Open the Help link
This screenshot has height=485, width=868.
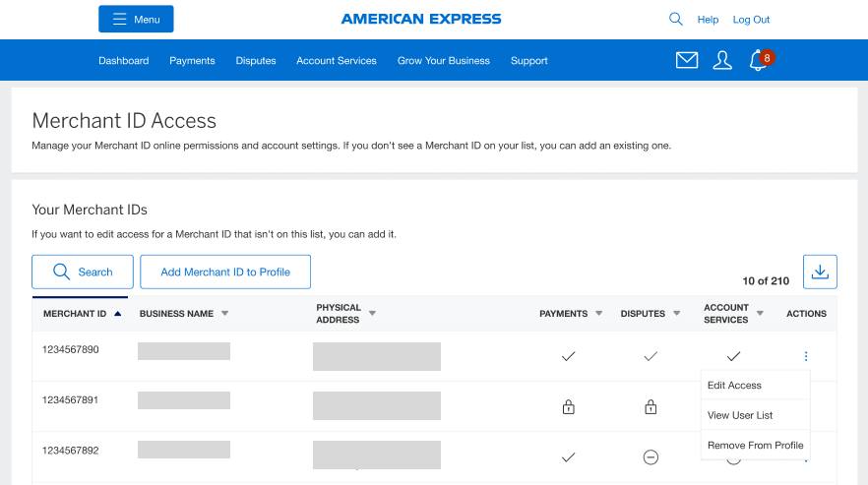[708, 20]
